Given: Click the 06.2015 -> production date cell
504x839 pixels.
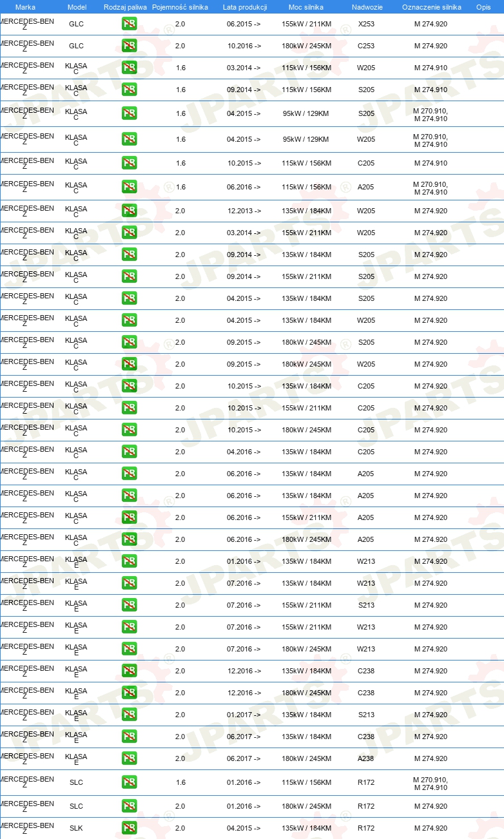Looking at the screenshot, I should tap(244, 24).
